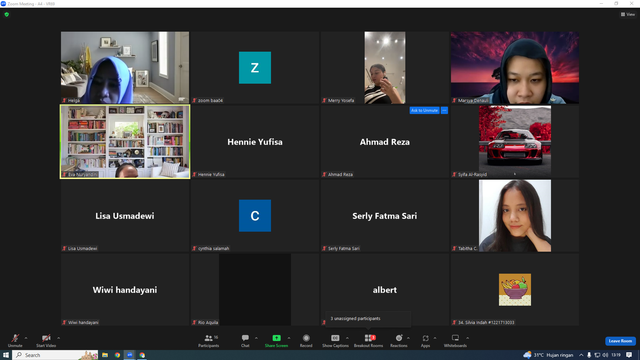Click the 3 unassigned participants tooltip
The height and width of the screenshot is (360, 640).
pyautogui.click(x=368, y=318)
